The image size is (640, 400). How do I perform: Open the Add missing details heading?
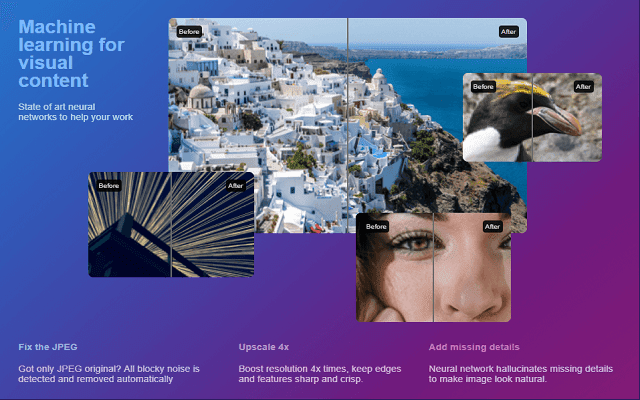click(474, 347)
